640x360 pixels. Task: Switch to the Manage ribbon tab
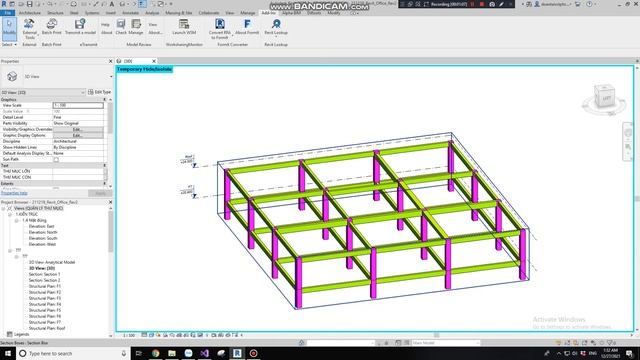247,13
